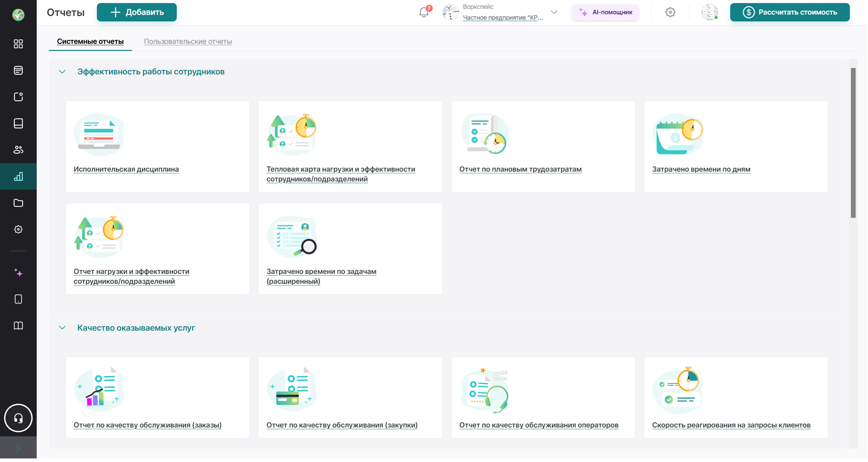Click the Эффективность работы сотрудников heading
This screenshot has width=868, height=462.
(x=151, y=72)
